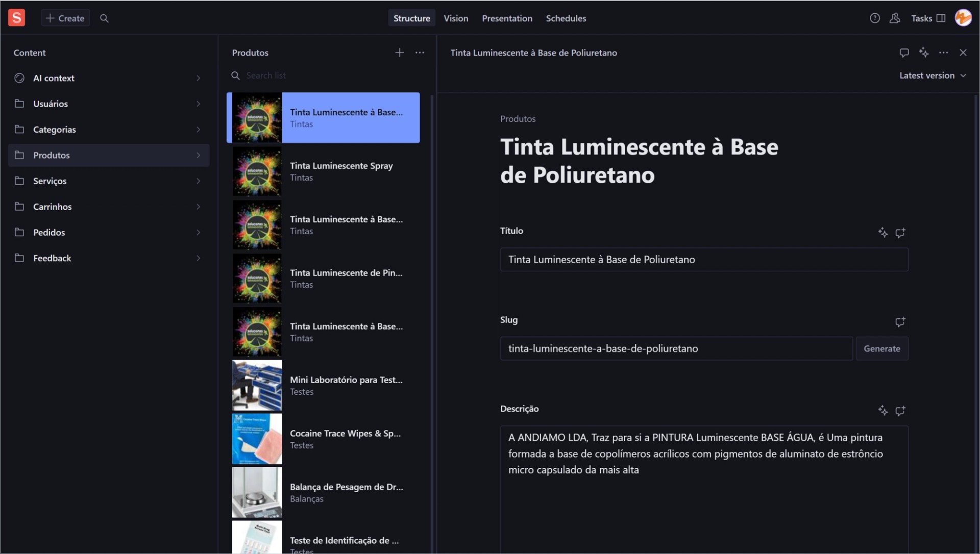Open the presence users icon

click(894, 18)
